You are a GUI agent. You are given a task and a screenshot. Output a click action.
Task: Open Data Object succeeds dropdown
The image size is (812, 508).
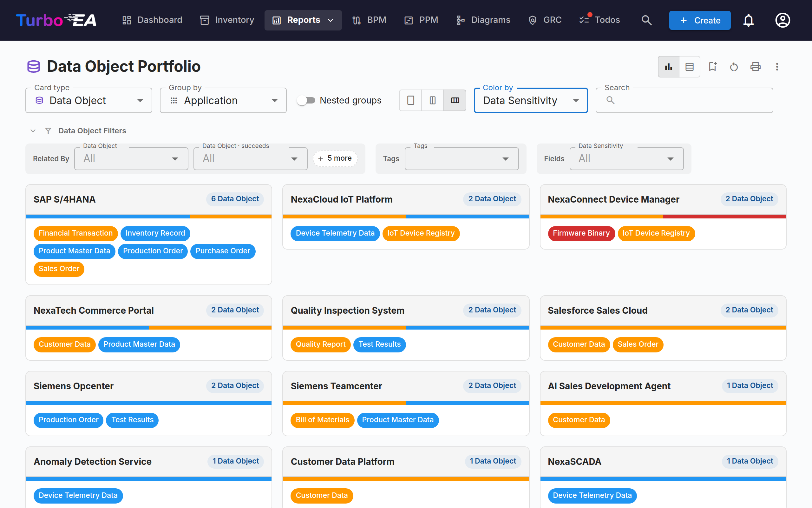coord(250,158)
